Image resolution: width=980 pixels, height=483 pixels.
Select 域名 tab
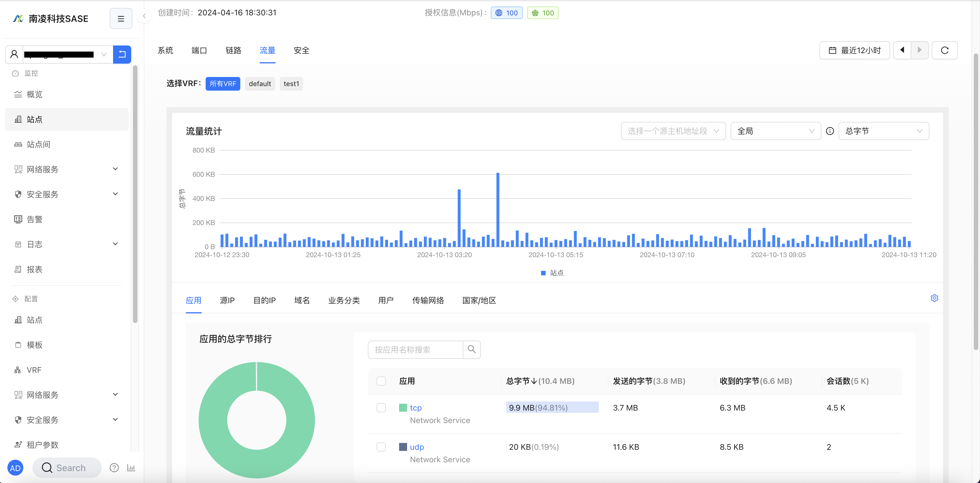tap(302, 300)
